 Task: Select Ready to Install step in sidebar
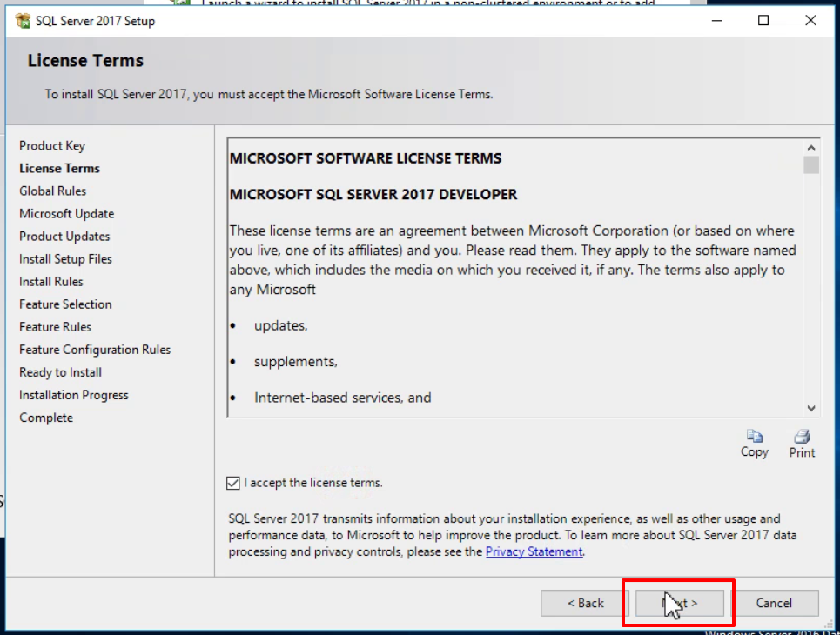pos(61,372)
